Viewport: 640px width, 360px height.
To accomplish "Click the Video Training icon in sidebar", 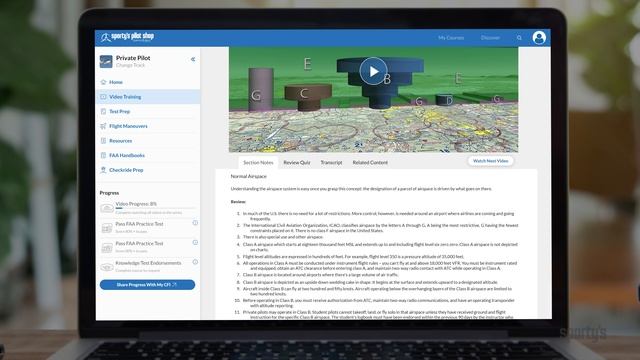I will [x=103, y=97].
